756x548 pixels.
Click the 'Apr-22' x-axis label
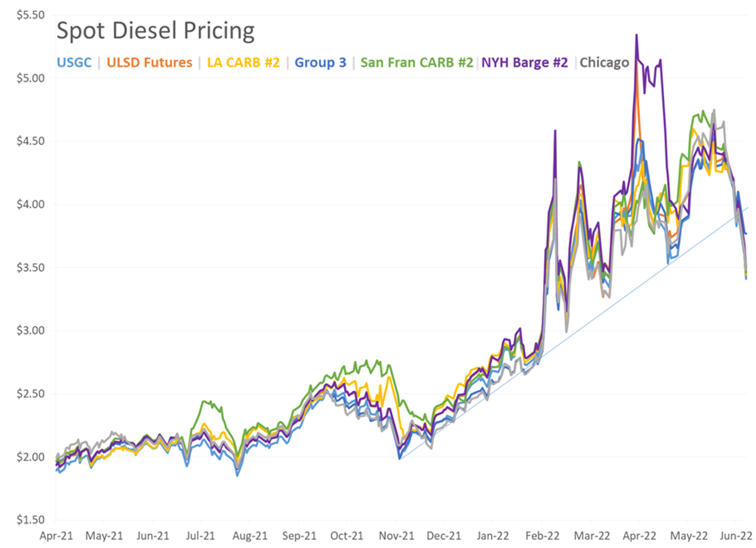(639, 536)
